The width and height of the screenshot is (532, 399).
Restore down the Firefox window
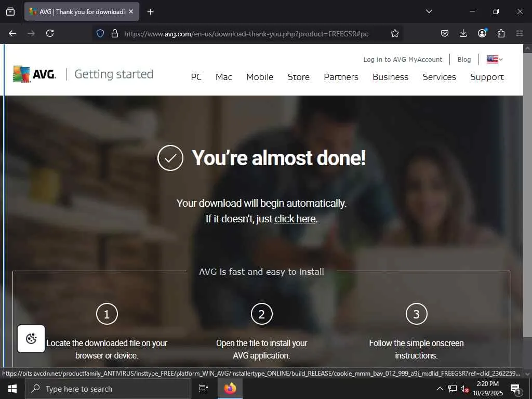click(496, 11)
